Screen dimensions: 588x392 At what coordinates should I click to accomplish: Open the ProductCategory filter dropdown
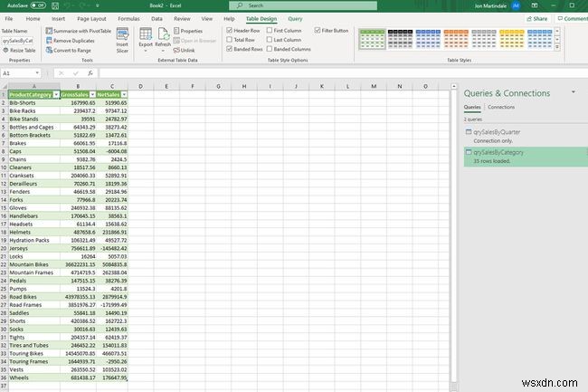click(56, 94)
